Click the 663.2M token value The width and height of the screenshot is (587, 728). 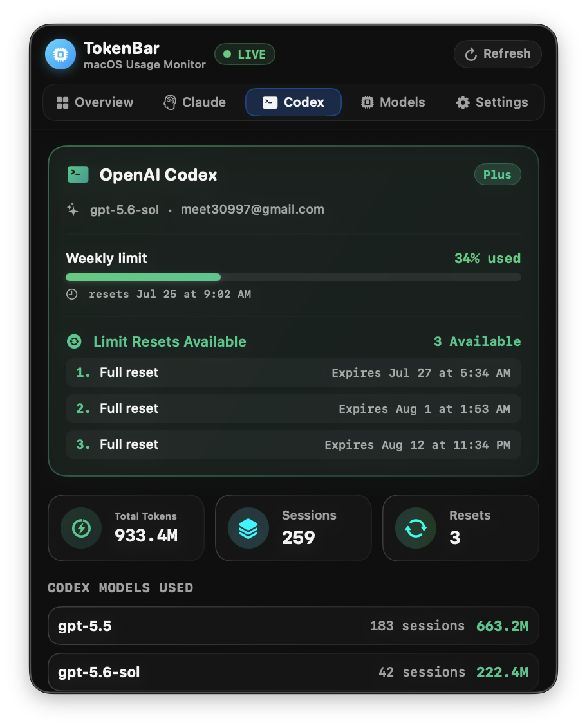point(503,626)
